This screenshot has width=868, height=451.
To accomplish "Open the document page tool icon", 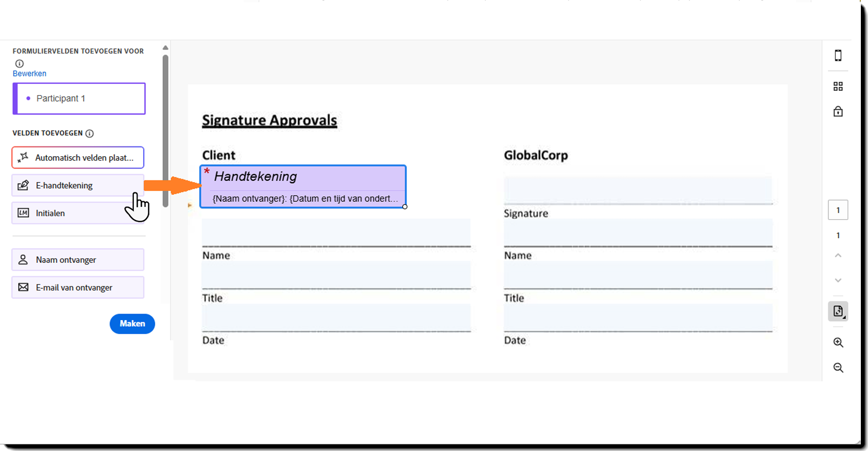I will point(838,311).
